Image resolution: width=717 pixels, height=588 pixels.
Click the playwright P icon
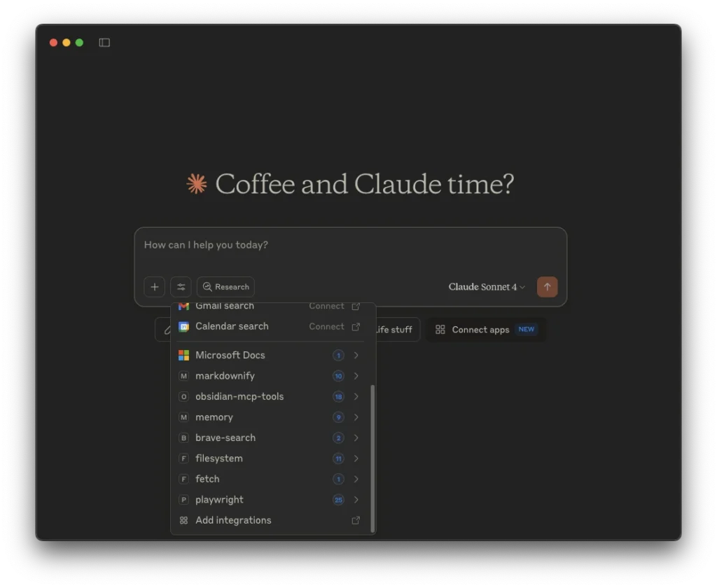click(x=184, y=499)
